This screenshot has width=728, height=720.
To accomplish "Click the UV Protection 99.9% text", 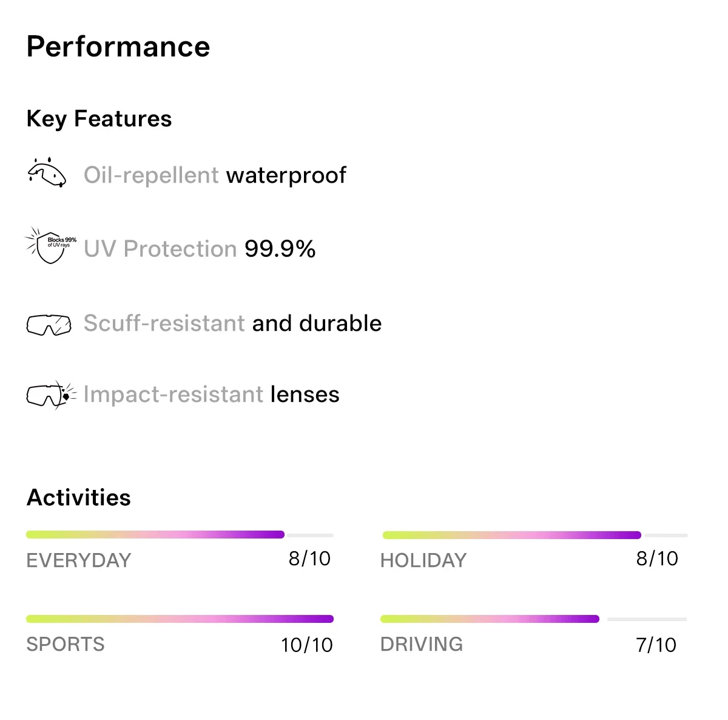I will 200,249.
